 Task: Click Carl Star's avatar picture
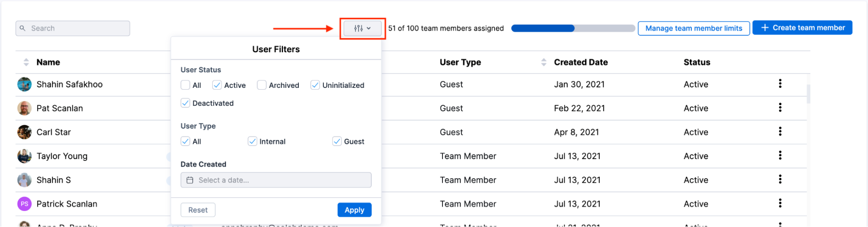[24, 132]
